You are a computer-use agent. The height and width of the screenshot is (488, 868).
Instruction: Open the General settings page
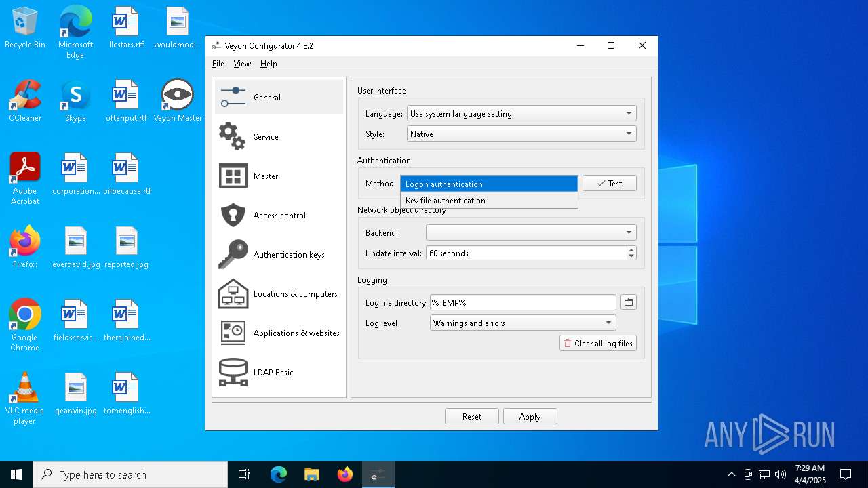point(279,97)
